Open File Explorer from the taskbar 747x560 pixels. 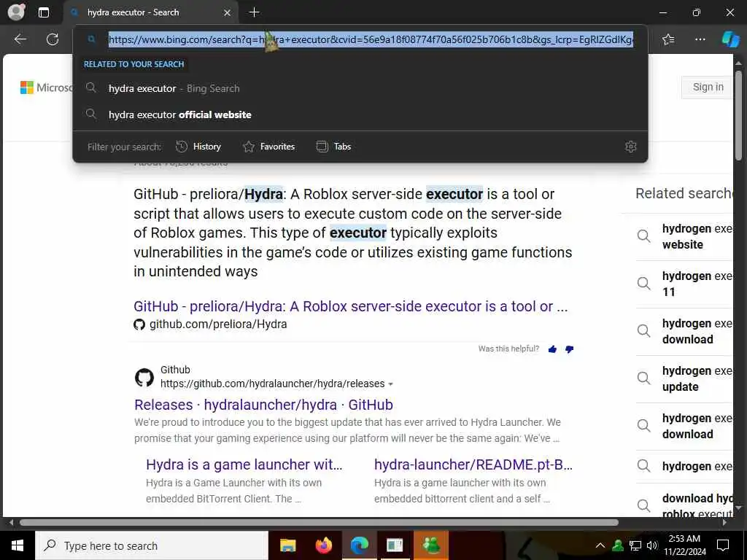click(x=287, y=545)
